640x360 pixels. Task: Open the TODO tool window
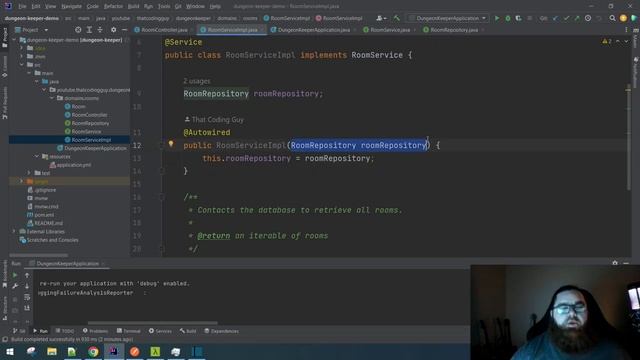pyautogui.click(x=65, y=331)
